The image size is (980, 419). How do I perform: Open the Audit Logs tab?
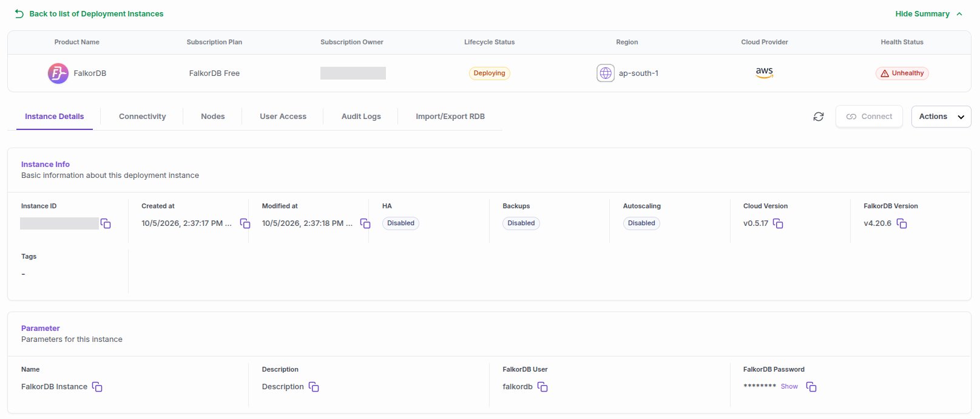click(x=361, y=117)
